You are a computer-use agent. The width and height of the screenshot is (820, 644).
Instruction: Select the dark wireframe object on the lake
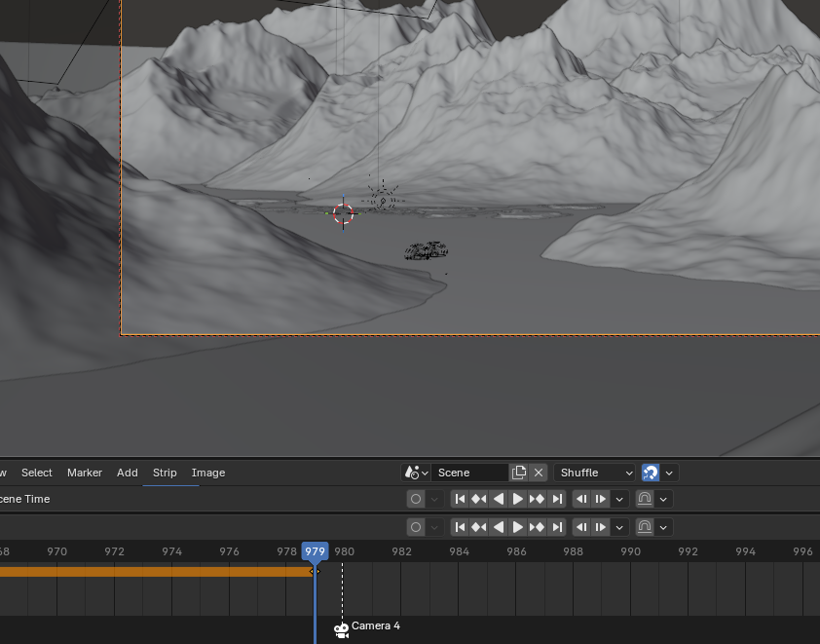click(427, 250)
